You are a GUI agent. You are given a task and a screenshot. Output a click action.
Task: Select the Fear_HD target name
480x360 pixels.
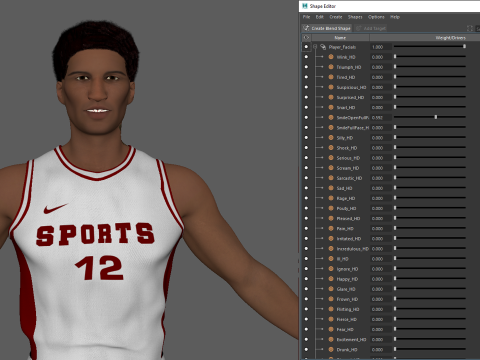[345, 329]
